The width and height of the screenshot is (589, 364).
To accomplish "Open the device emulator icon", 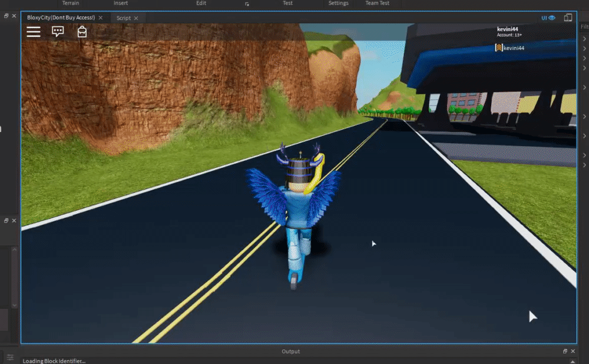I will (x=568, y=18).
